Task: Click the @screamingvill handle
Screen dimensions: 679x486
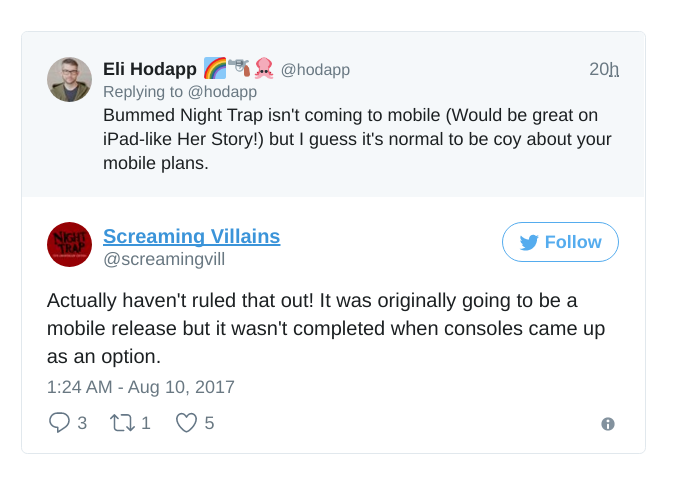Action: [x=164, y=259]
